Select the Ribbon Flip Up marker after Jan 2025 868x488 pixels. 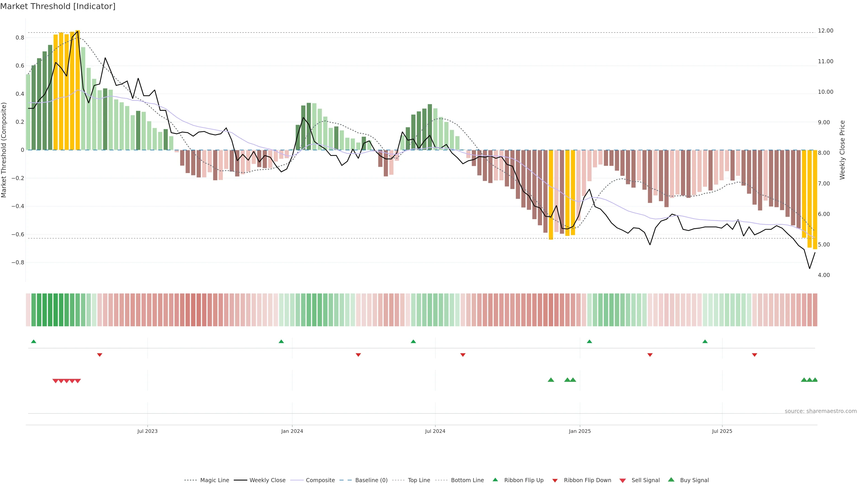click(589, 342)
